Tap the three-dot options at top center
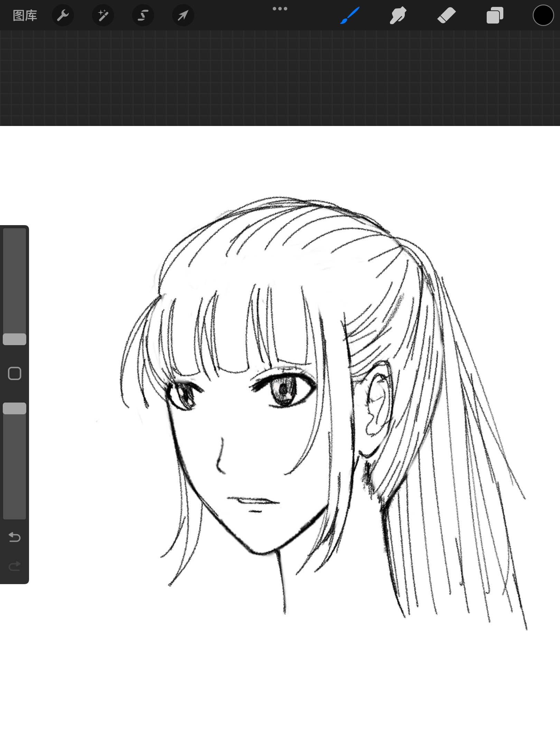 (x=280, y=9)
